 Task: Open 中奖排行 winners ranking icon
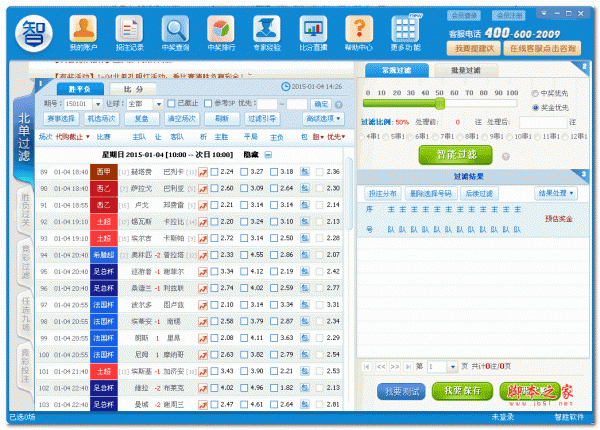[221, 33]
